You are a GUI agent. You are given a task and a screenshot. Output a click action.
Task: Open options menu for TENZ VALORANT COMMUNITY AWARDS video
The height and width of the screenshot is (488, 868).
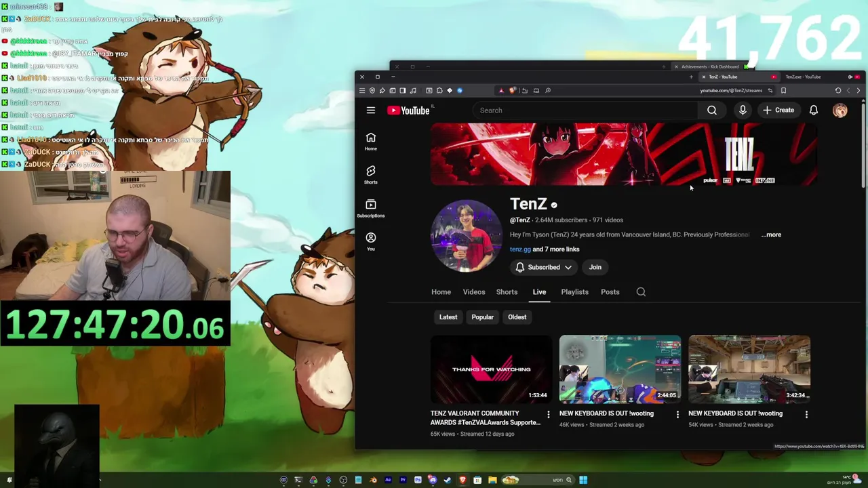point(549,414)
